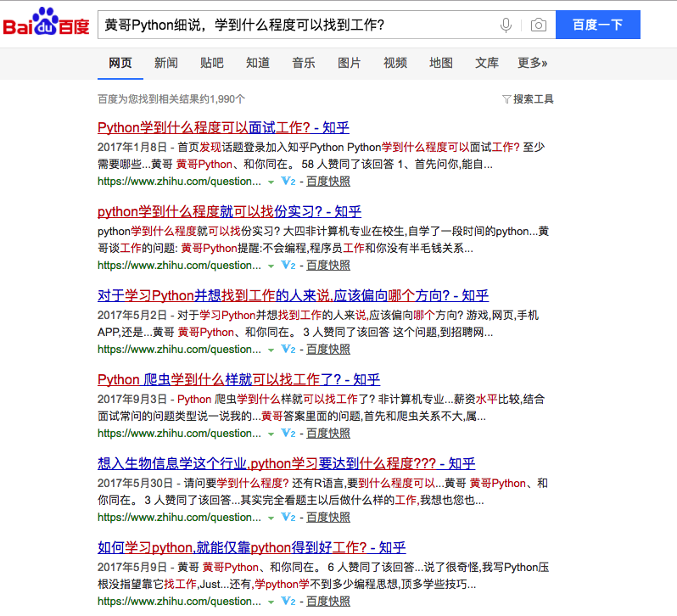Click the Baidu logo
Screen dimensions: 677x616
click(46, 22)
